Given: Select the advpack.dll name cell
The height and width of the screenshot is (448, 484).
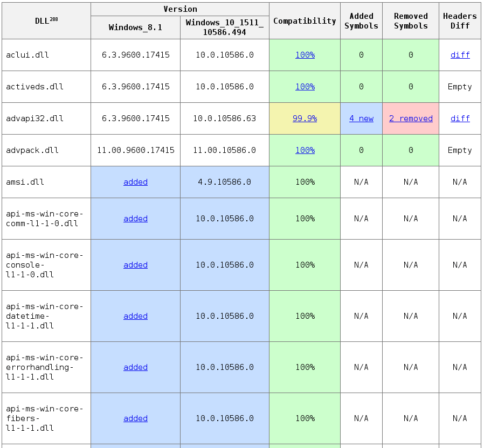Looking at the screenshot, I should (46, 150).
